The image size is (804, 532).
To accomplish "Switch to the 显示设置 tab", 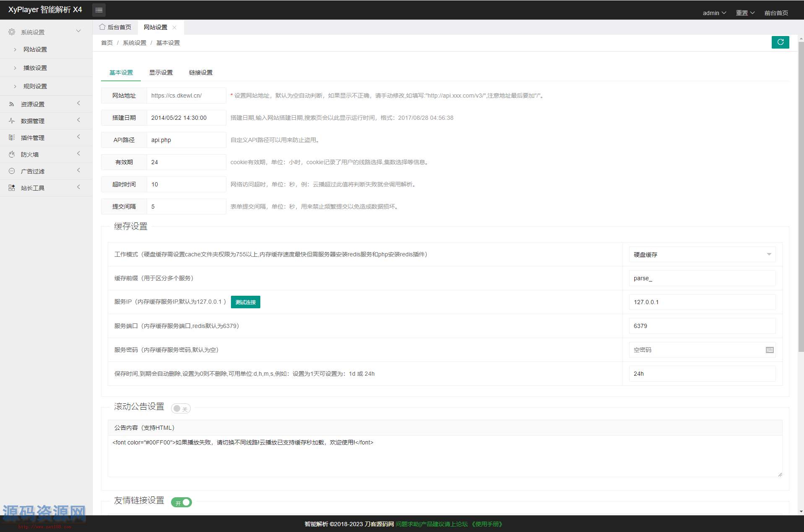I will tap(161, 72).
